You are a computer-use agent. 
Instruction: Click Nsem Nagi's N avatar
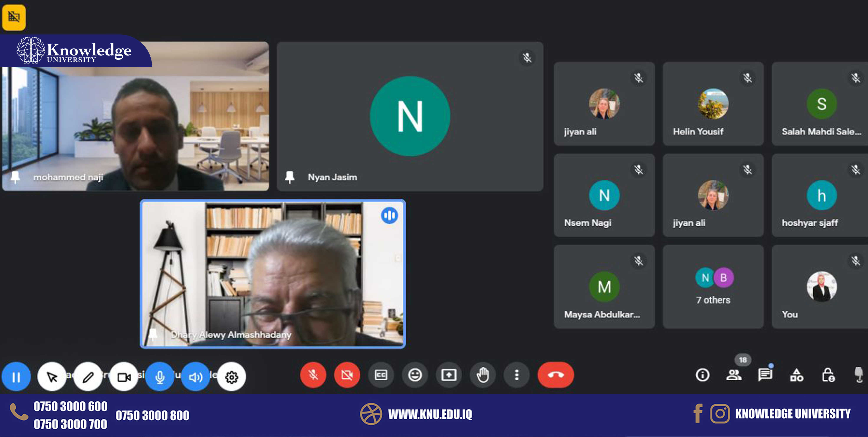(x=604, y=195)
